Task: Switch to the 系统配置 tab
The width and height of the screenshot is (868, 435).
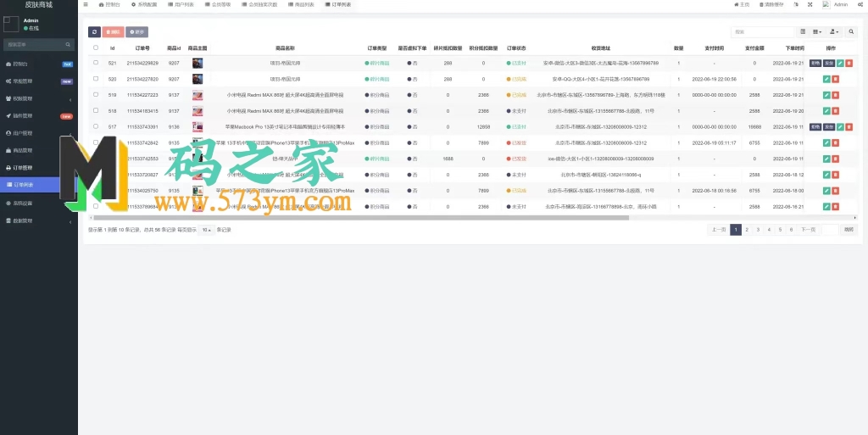Action: tap(144, 4)
